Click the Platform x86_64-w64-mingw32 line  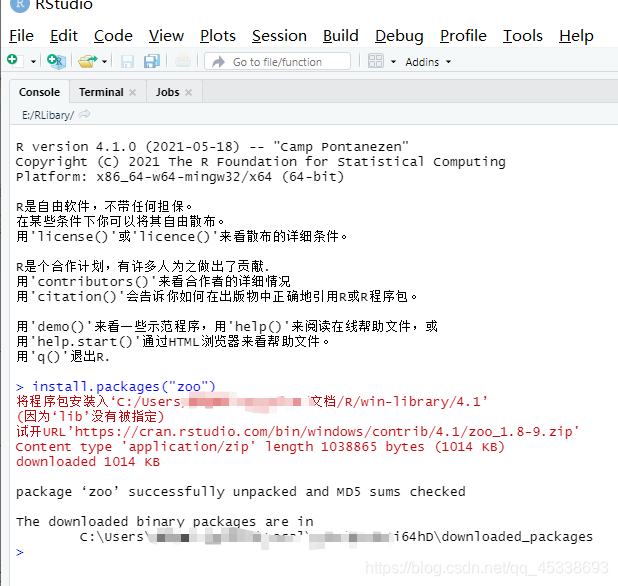(180, 177)
